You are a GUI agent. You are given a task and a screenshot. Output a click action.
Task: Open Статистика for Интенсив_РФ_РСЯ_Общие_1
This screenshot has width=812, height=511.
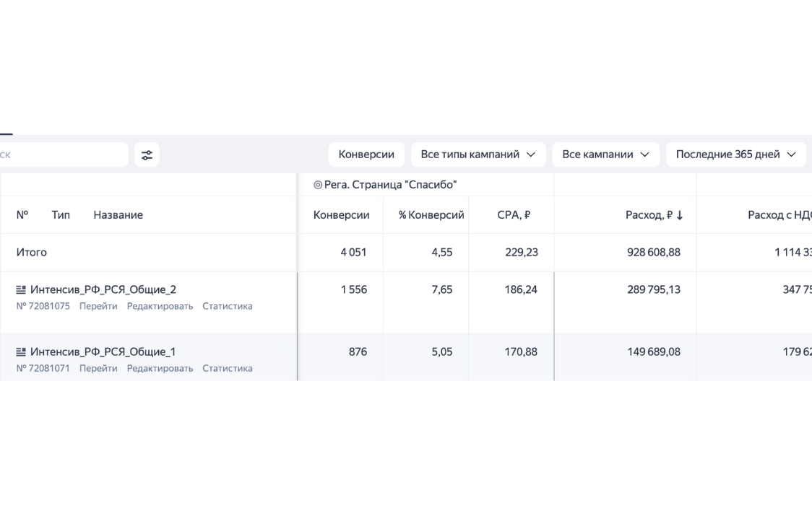(227, 368)
